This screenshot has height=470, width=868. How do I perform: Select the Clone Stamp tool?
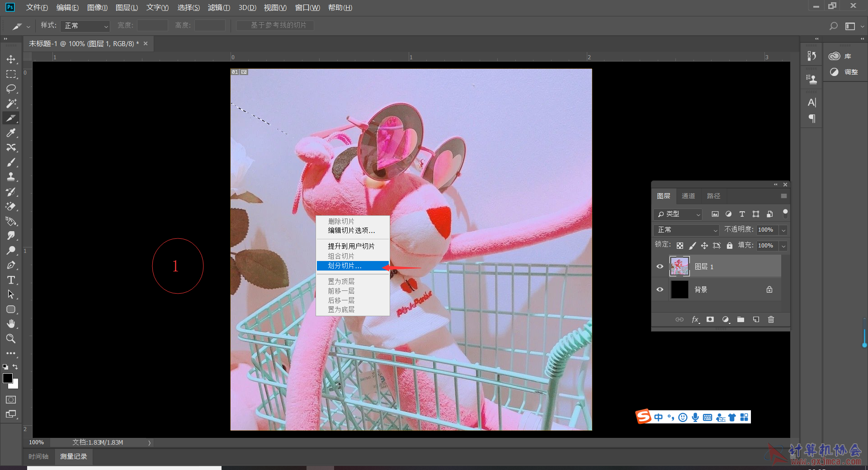[x=11, y=177]
